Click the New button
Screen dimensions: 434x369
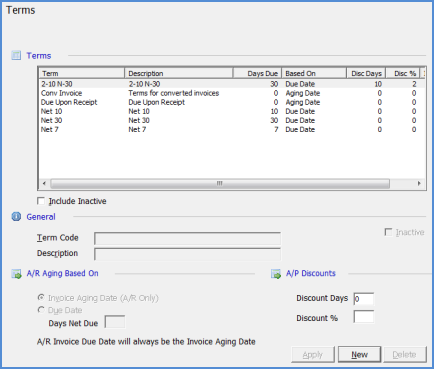tap(359, 355)
